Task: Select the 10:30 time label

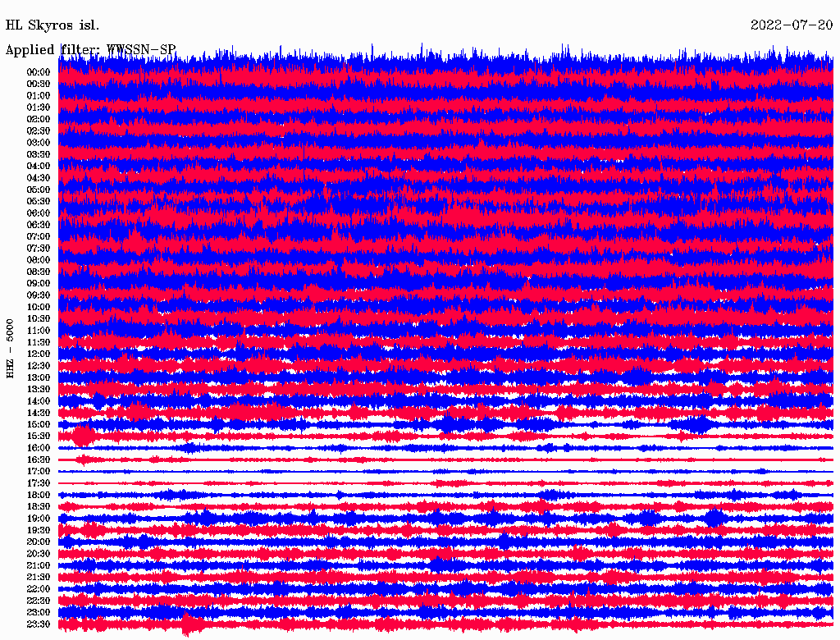Action: click(39, 319)
